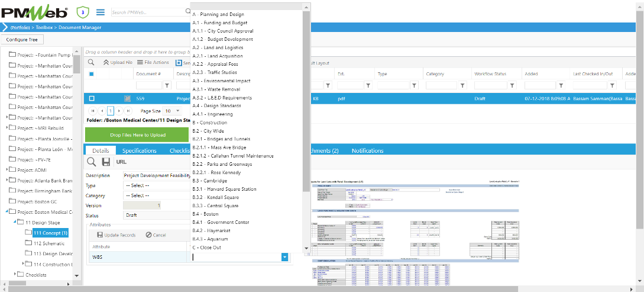Click the filter icon for Type column
The width and height of the screenshot is (644, 292).
click(x=415, y=85)
